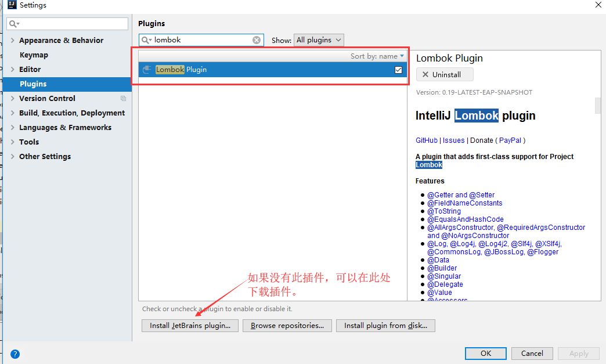Select Version Control in the settings tree
Image resolution: width=606 pixels, height=364 pixels.
click(x=47, y=98)
